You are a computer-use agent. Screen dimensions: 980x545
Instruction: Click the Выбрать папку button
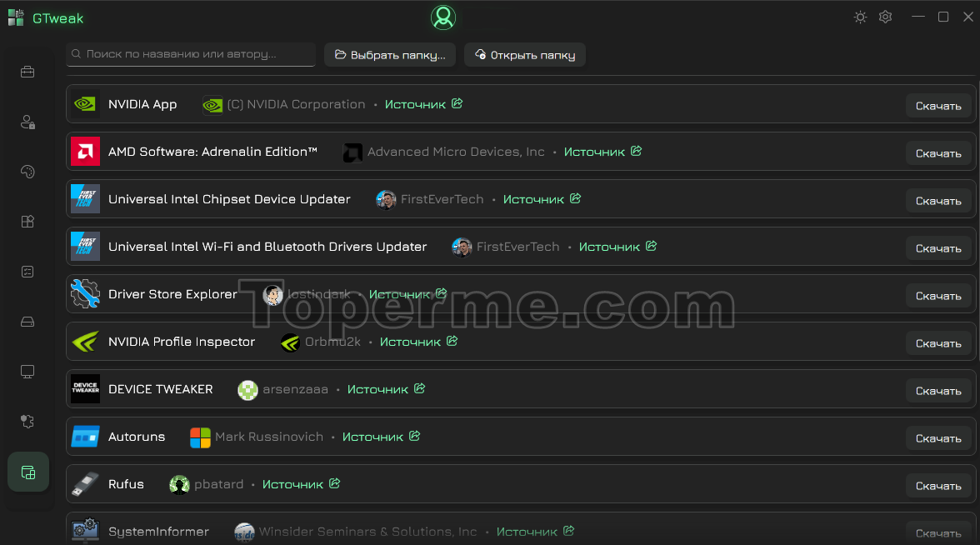tap(390, 55)
